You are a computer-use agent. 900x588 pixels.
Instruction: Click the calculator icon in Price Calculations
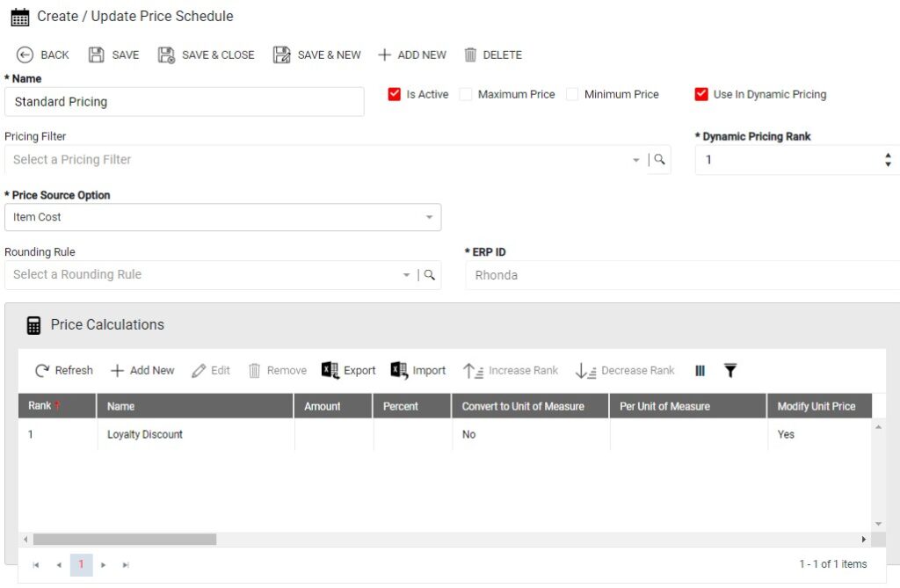coord(34,325)
